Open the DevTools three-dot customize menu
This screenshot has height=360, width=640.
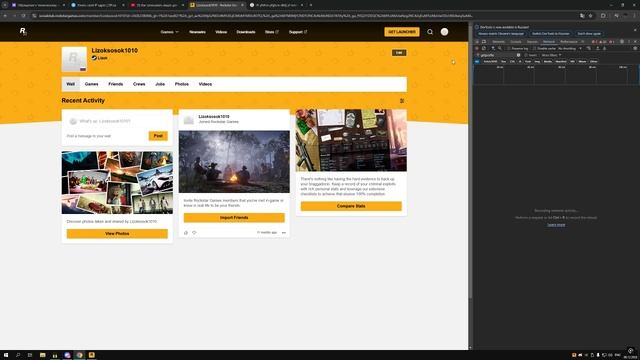pos(629,42)
